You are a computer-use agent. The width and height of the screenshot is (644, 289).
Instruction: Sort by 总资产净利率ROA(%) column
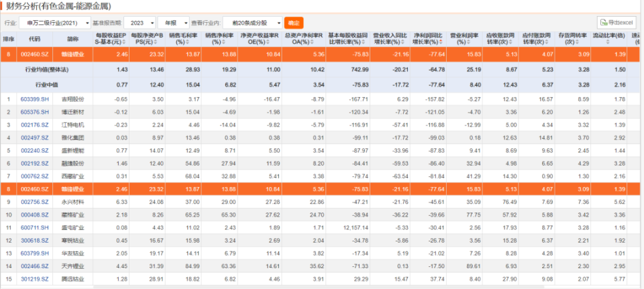point(303,39)
